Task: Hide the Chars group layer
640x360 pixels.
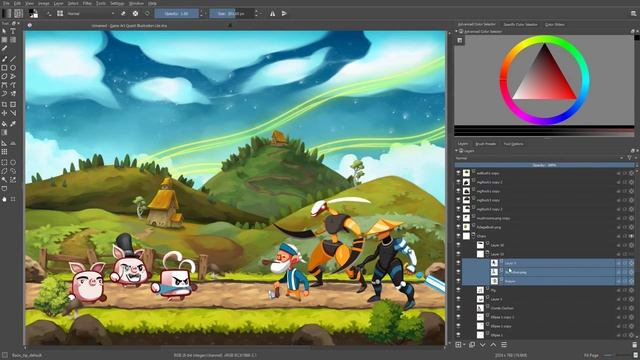Action: pyautogui.click(x=458, y=236)
